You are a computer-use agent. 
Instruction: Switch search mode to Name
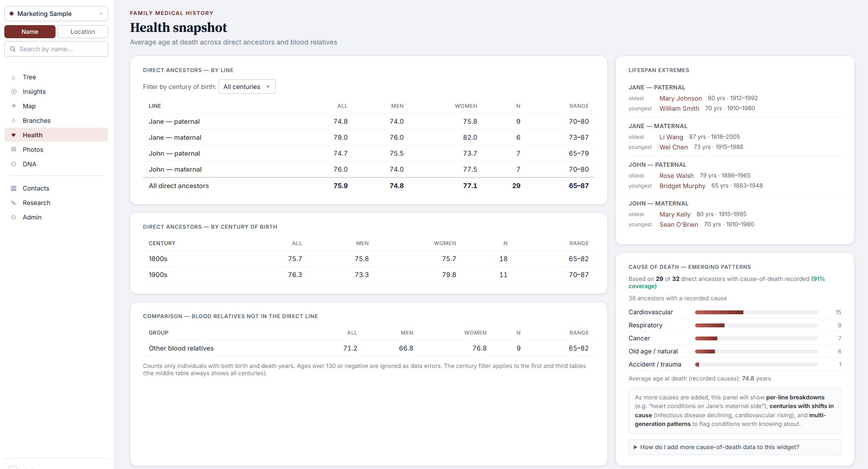30,32
